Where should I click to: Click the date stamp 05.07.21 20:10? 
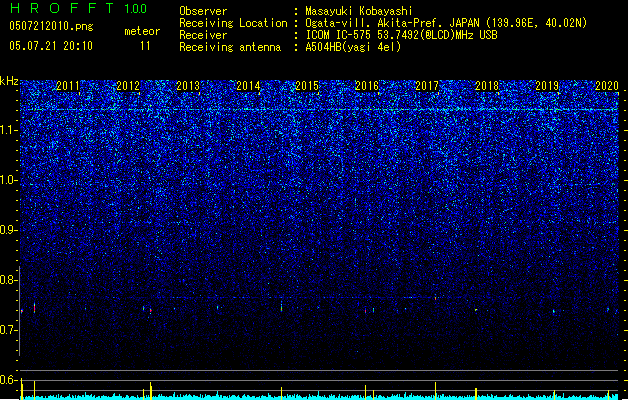[x=51, y=46]
